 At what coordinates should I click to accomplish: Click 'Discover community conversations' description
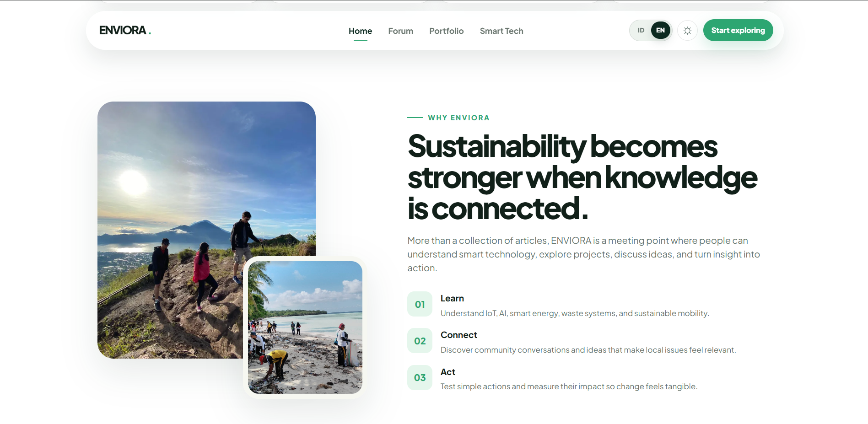coord(588,350)
